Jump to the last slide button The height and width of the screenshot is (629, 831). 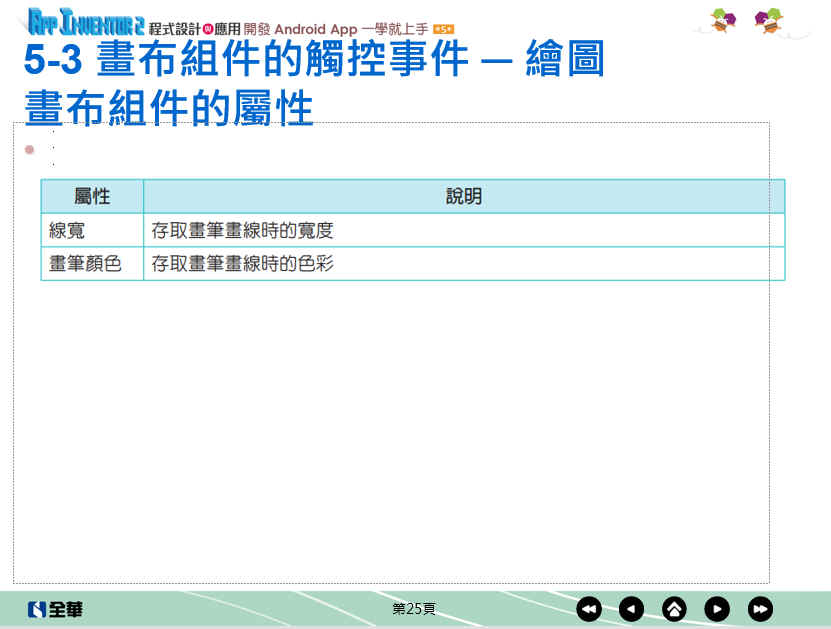[x=760, y=609]
